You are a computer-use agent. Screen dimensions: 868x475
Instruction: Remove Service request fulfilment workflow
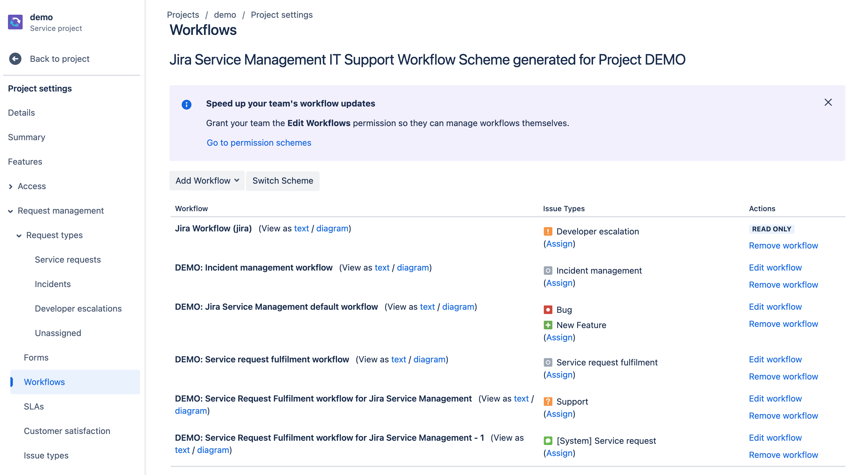coord(783,376)
